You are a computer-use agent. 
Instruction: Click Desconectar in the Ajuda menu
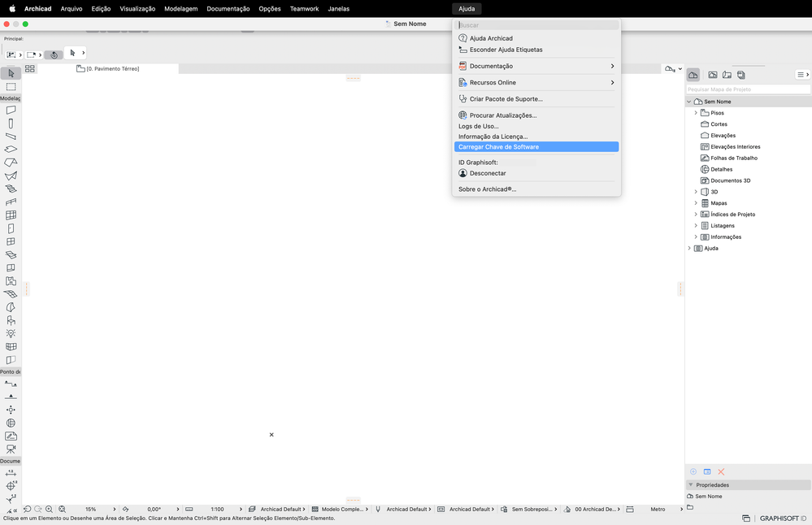click(536, 173)
